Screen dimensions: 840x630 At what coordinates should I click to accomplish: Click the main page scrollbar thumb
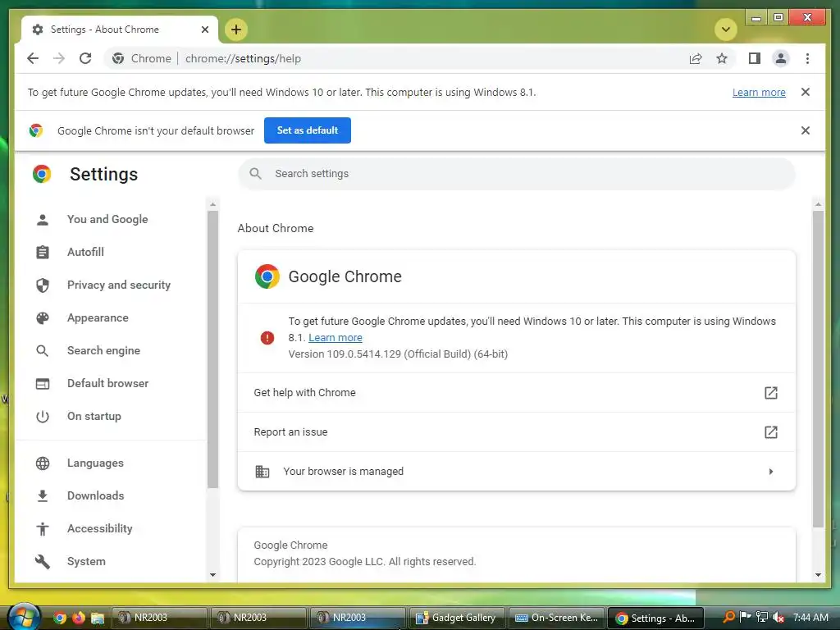click(x=818, y=368)
